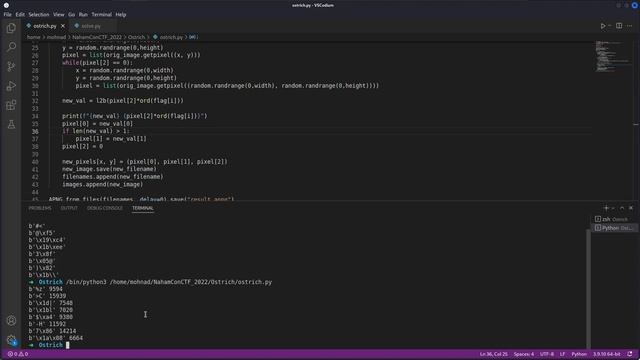Viewport: 640px width, 360px height.
Task: Open the Extensions view
Action: [11, 105]
